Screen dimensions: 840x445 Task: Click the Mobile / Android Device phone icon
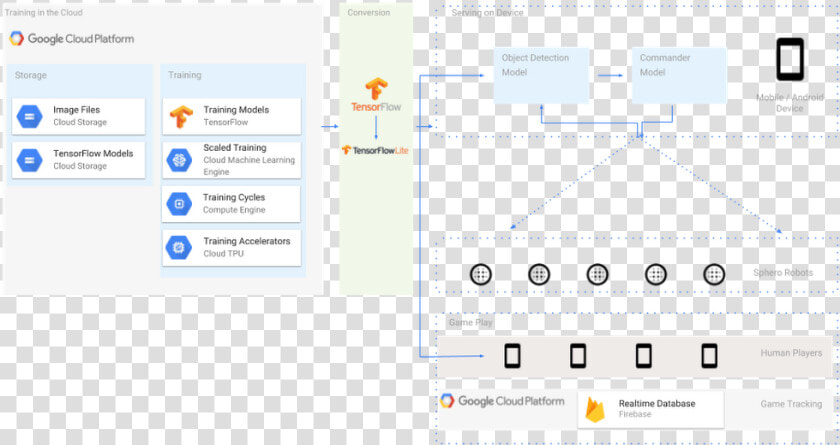coord(790,59)
